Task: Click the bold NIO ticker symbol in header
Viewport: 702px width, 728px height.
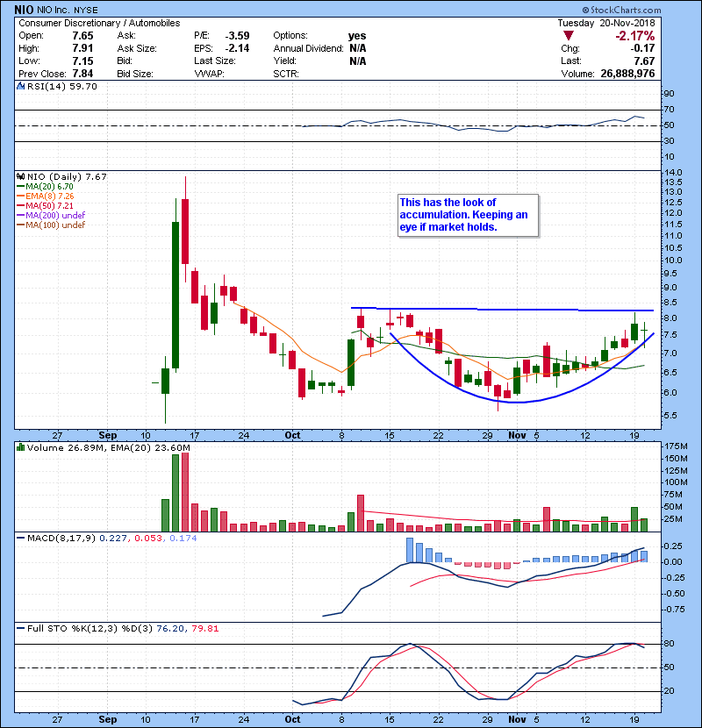Action: 24,10
